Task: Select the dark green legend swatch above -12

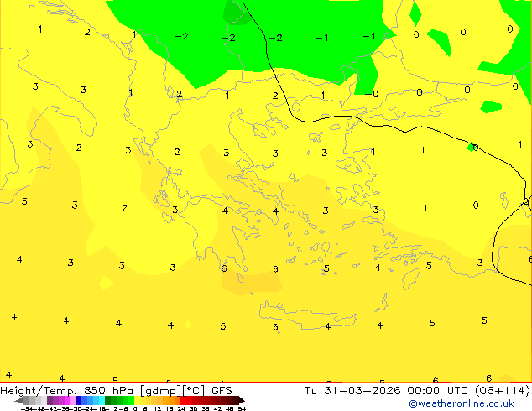Action: pos(108,400)
